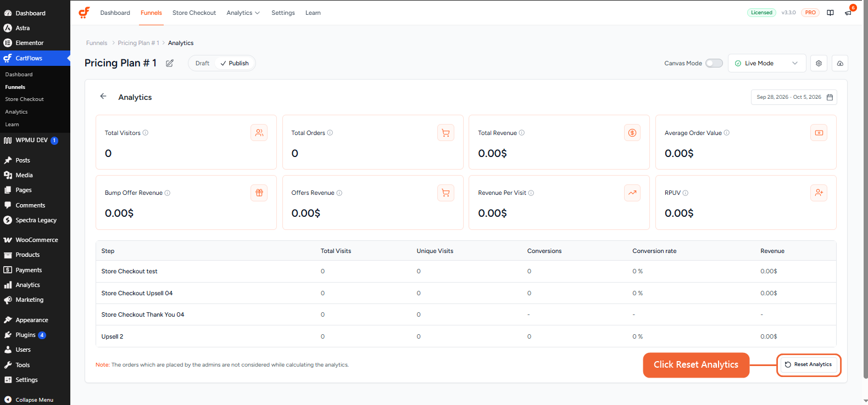Open the knowledge base book icon
The image size is (868, 405).
830,13
